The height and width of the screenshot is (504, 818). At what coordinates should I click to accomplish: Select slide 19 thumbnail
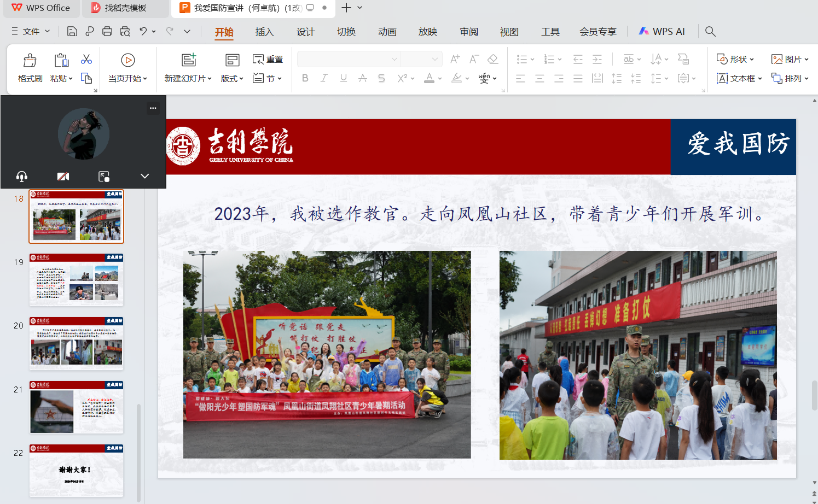click(76, 279)
